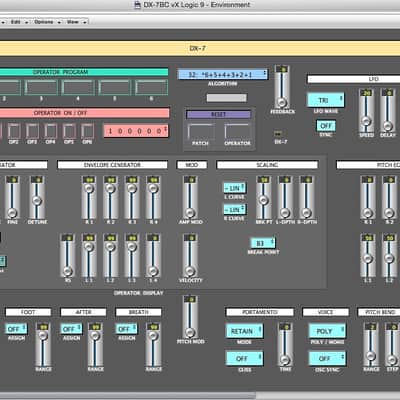
Task: Click the document icon in the title bar
Action: point(137,5)
